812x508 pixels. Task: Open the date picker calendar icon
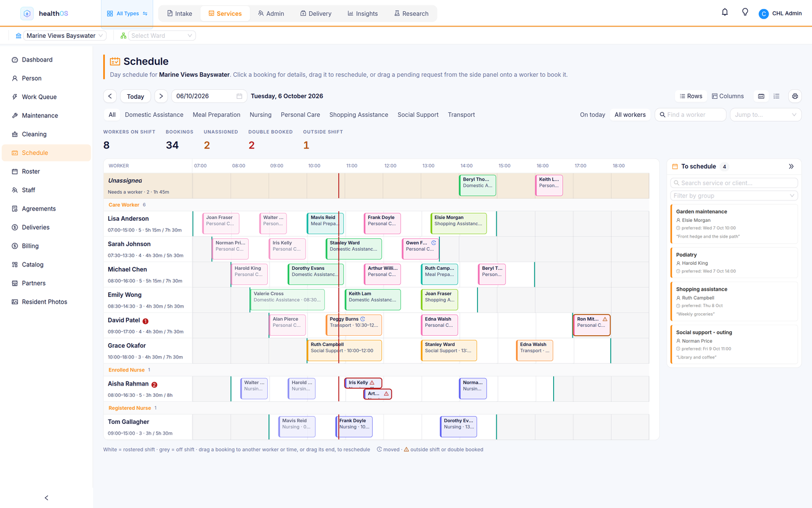point(239,97)
